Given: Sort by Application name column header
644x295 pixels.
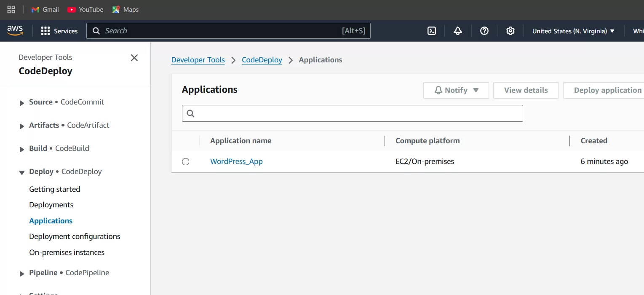Looking at the screenshot, I should point(241,141).
